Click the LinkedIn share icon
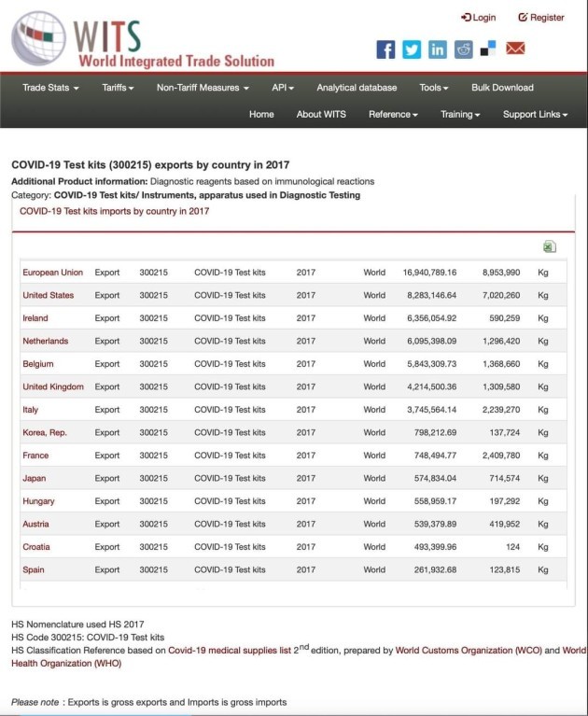This screenshot has width=588, height=716. tap(437, 49)
